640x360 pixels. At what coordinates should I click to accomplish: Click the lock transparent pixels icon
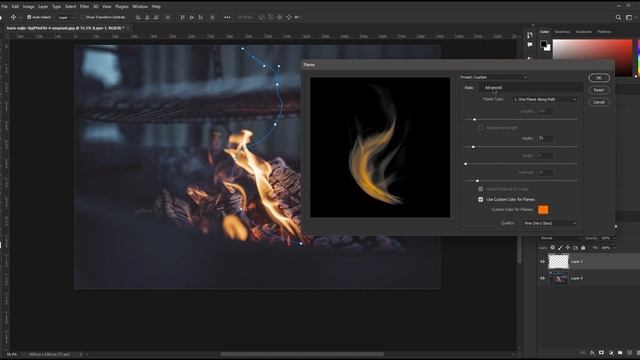tap(552, 248)
